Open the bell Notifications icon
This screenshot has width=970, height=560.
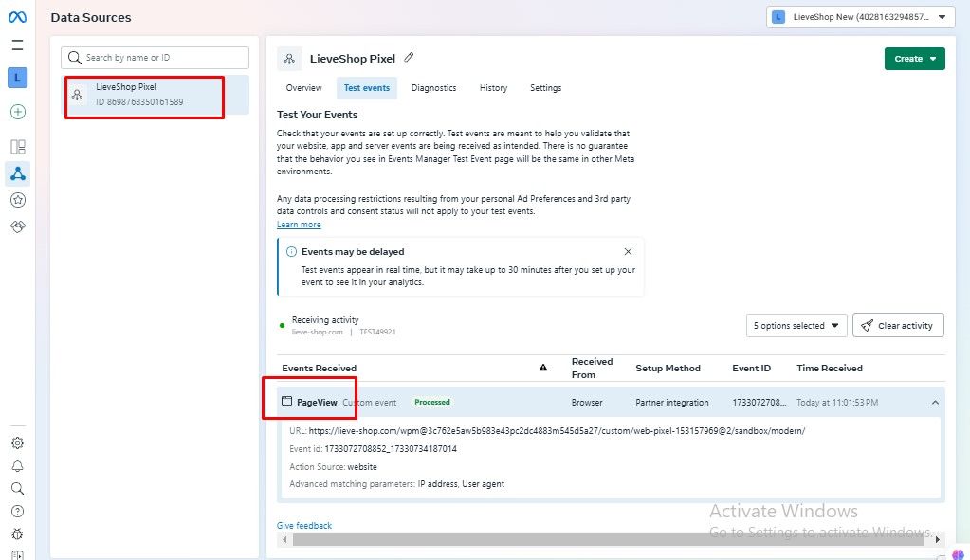[x=17, y=466]
